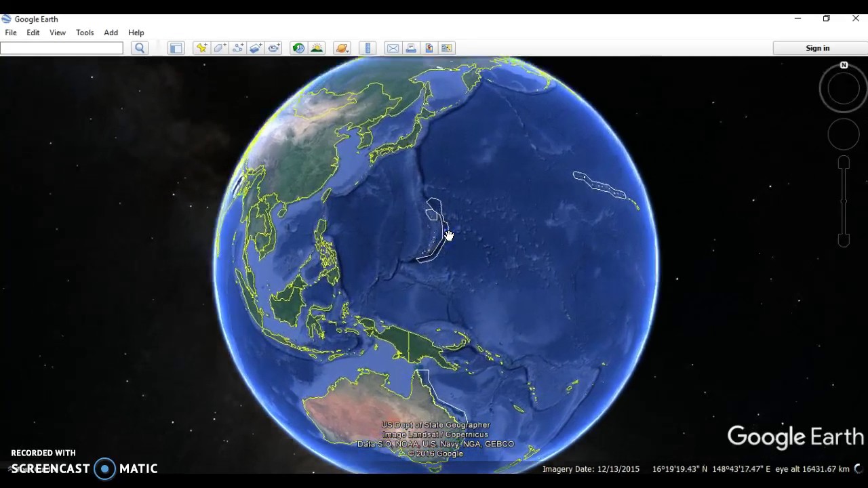Open the Help menu
The image size is (868, 488).
point(136,33)
